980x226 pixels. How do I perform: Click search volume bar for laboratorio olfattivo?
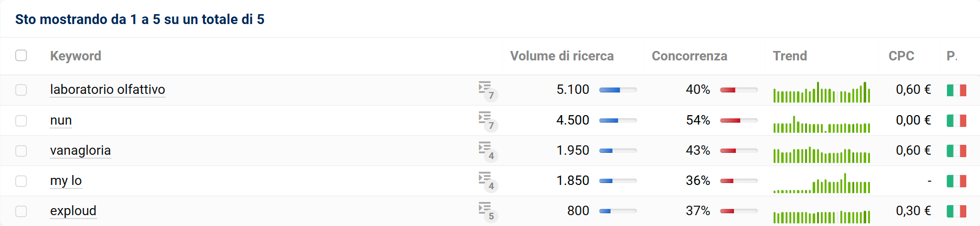618,90
